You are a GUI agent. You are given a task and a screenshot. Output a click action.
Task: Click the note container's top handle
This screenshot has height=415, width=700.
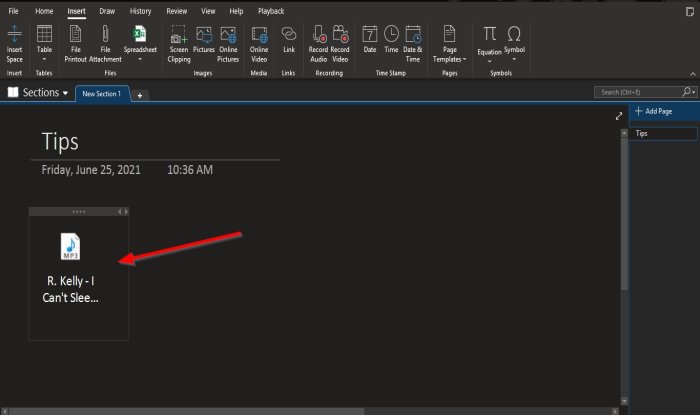coord(79,212)
